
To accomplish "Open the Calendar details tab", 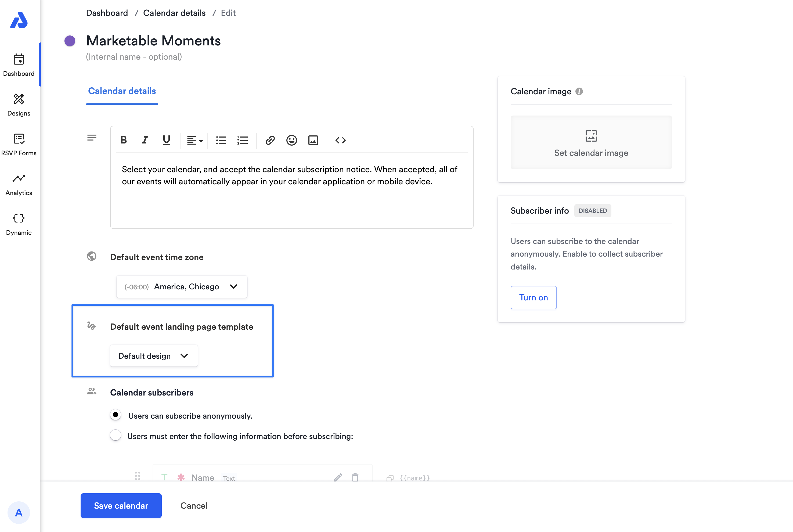I will point(122,91).
